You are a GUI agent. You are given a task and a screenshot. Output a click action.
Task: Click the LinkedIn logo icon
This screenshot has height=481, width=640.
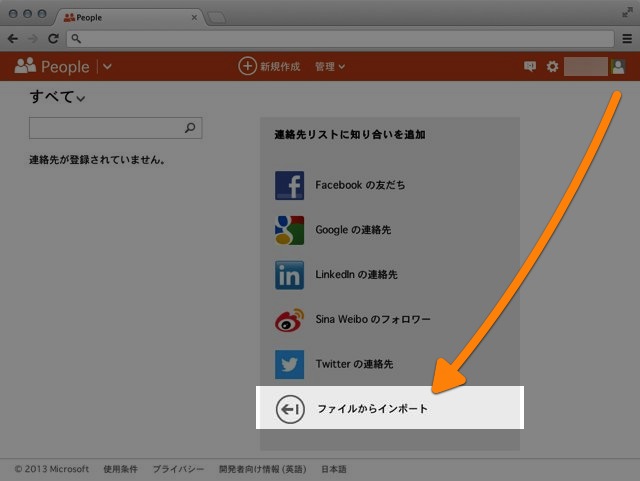289,275
